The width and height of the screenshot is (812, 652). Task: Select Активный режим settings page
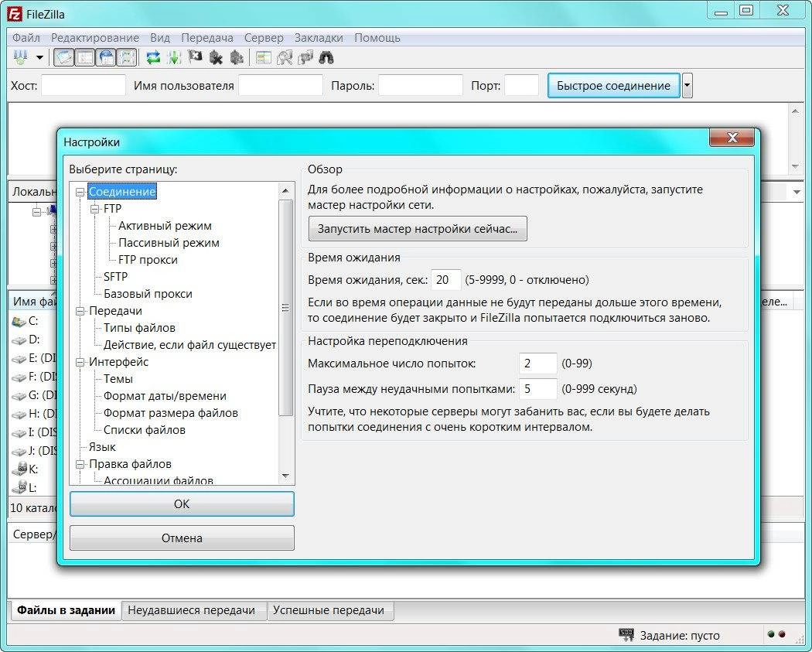click(x=165, y=227)
